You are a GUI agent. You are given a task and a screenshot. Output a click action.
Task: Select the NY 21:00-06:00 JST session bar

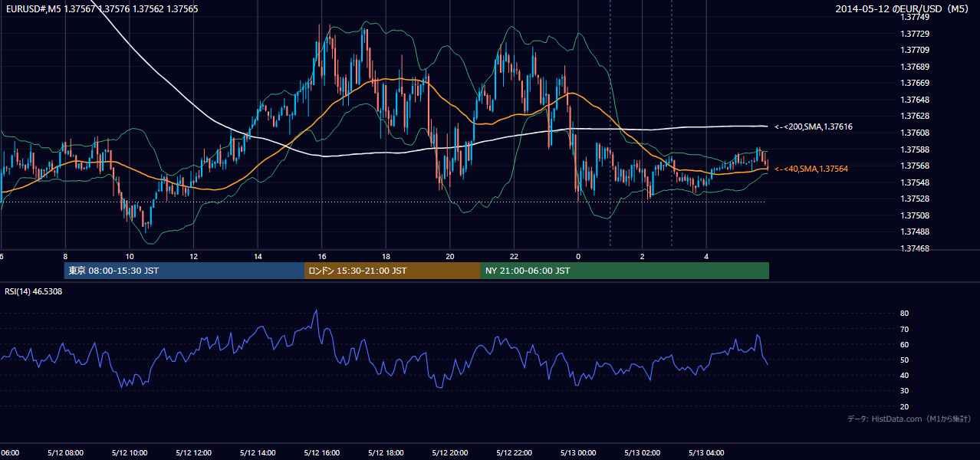[x=625, y=271]
